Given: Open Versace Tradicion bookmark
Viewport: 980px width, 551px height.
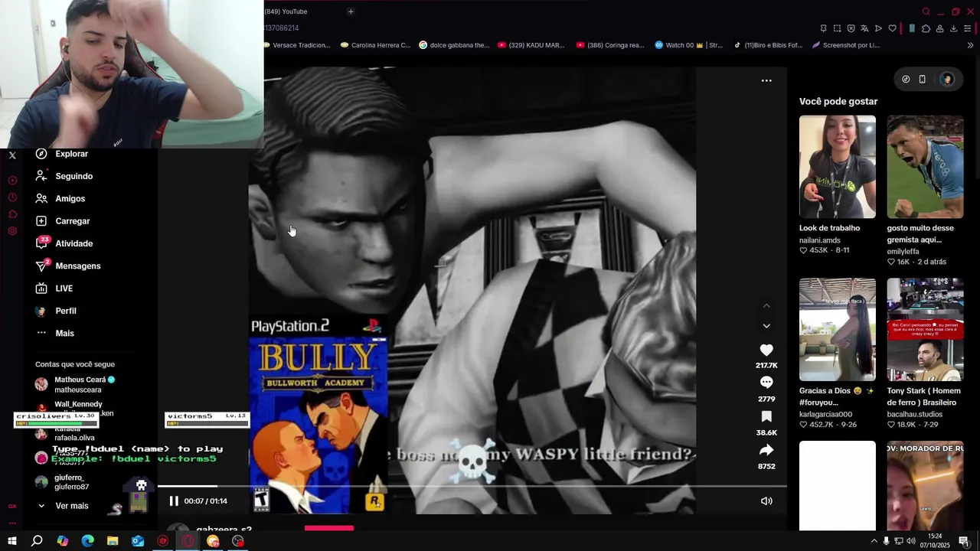Looking at the screenshot, I should tap(297, 45).
